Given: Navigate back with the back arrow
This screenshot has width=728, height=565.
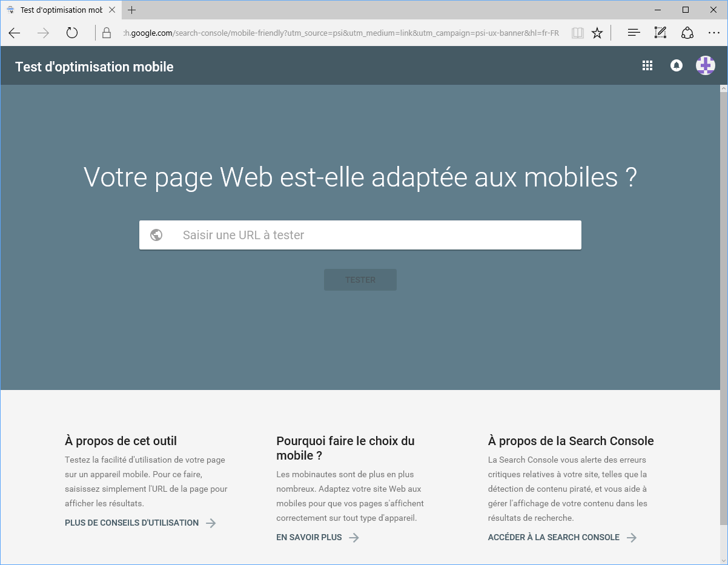Looking at the screenshot, I should pyautogui.click(x=14, y=33).
